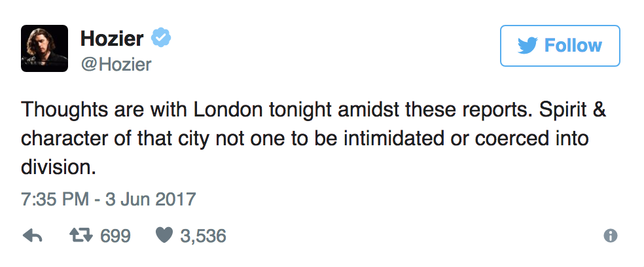Open the Hozier display name link

112,39
